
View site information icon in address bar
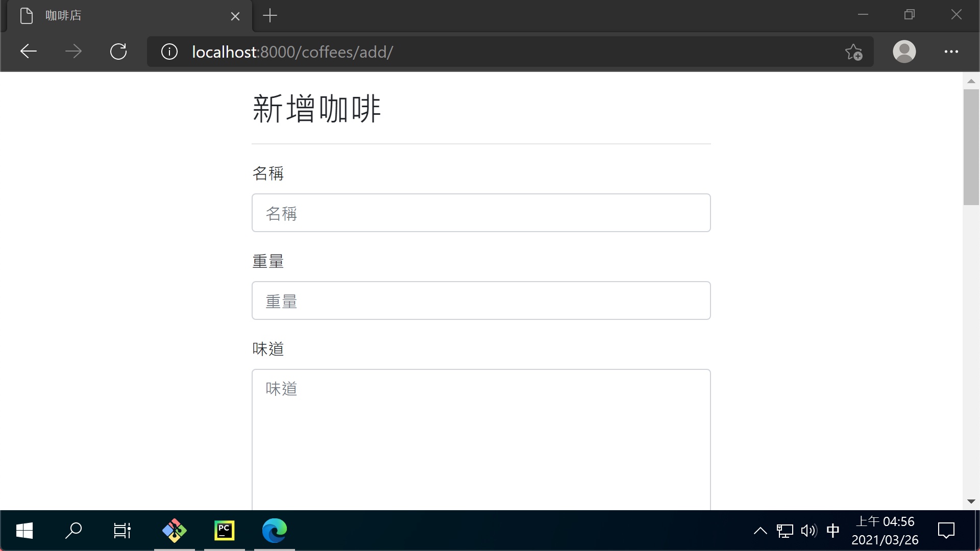pos(169,52)
